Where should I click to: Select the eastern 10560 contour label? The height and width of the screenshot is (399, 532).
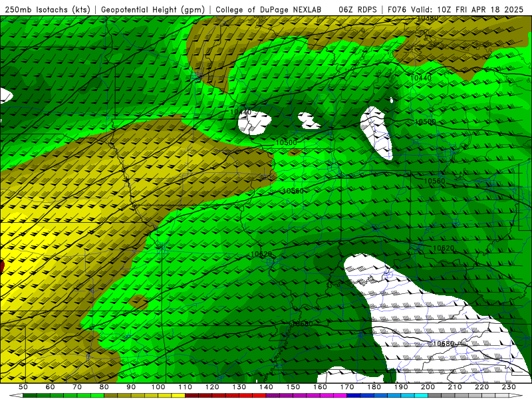coord(435,181)
